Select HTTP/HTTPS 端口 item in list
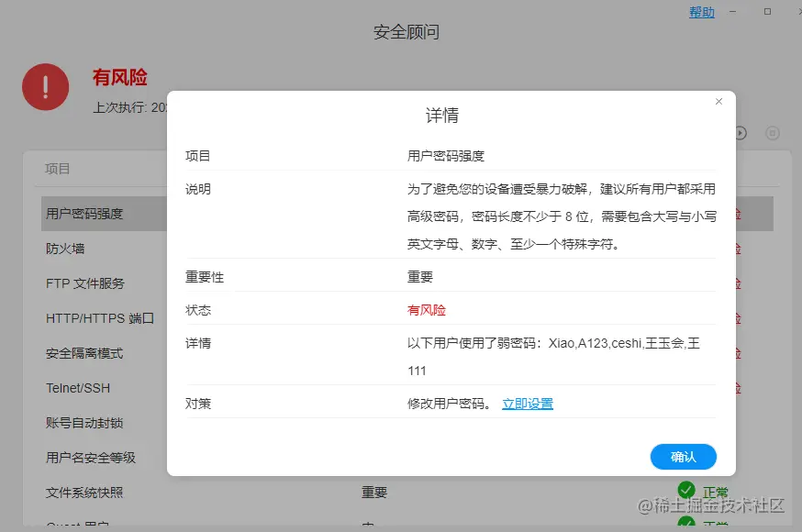This screenshot has height=532, width=802. pos(100,318)
